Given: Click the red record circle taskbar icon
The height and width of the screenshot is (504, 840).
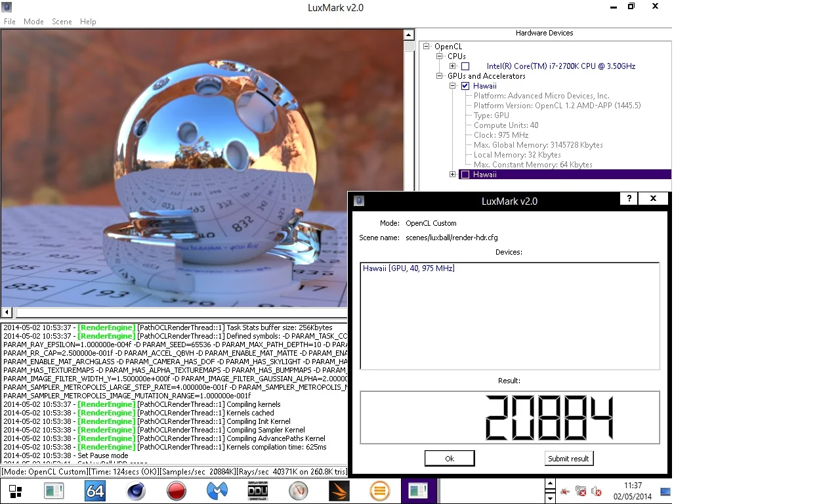Looking at the screenshot, I should (x=176, y=491).
